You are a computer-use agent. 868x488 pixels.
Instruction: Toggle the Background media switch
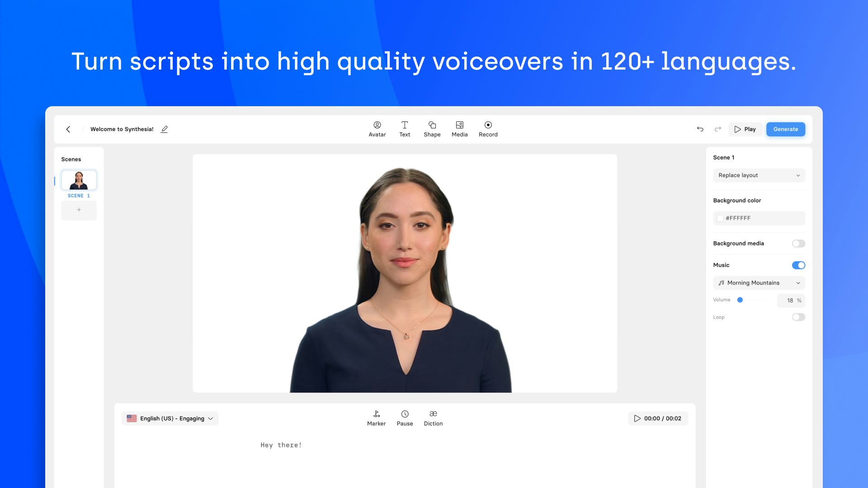[798, 243]
